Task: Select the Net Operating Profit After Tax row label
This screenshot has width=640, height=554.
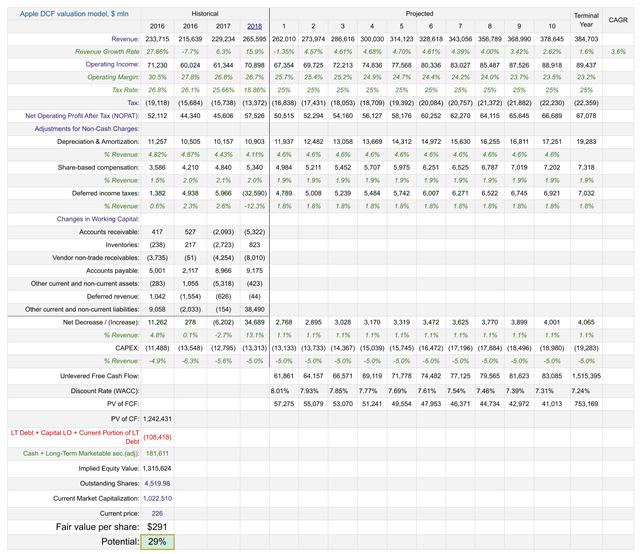Action: [x=82, y=116]
